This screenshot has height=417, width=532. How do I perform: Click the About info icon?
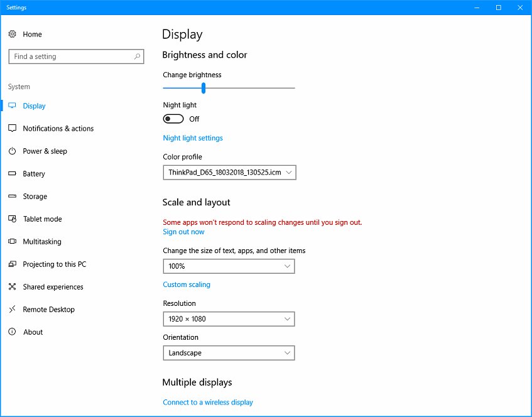point(12,332)
